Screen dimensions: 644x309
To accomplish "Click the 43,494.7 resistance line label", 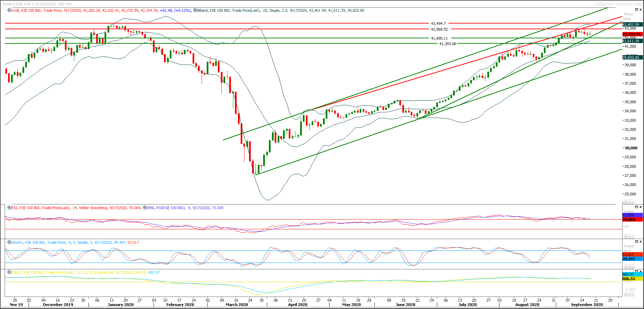I will point(438,24).
